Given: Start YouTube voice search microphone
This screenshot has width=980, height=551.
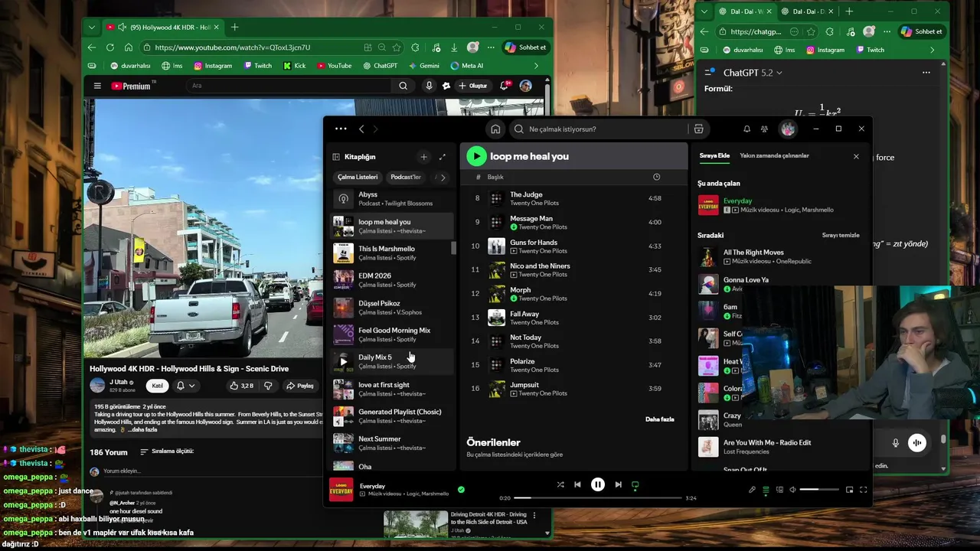Looking at the screenshot, I should point(429,86).
